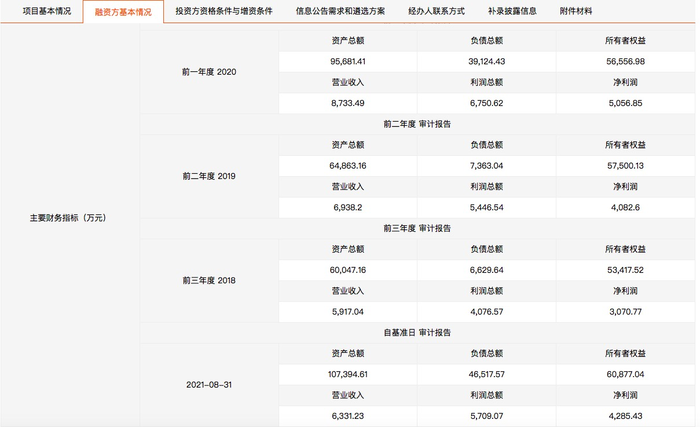Switch to the 项目基本情况 tab
Viewport: 700px width, 427px height.
[x=47, y=11]
